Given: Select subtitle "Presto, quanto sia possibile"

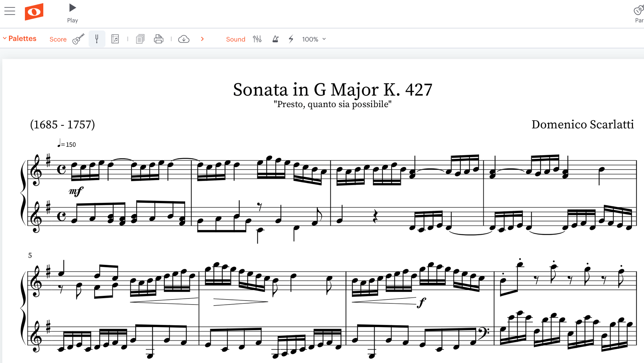Looking at the screenshot, I should tap(332, 104).
